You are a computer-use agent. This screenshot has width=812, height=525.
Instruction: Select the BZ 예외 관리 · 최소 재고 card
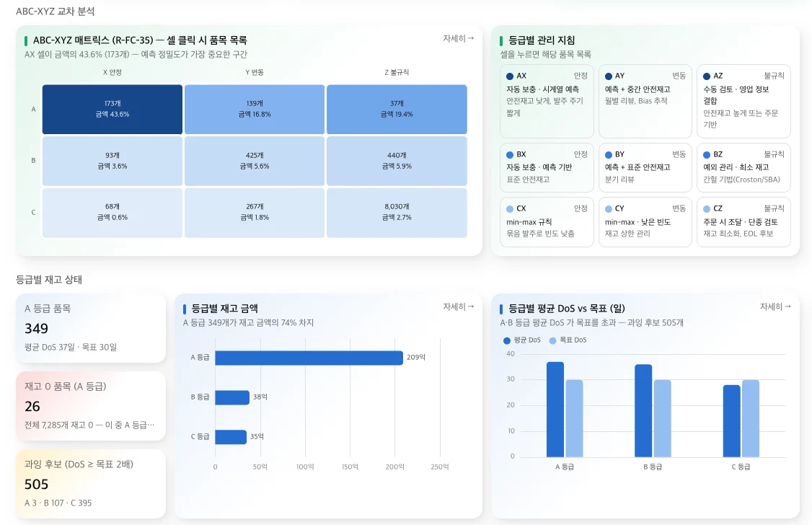743,167
